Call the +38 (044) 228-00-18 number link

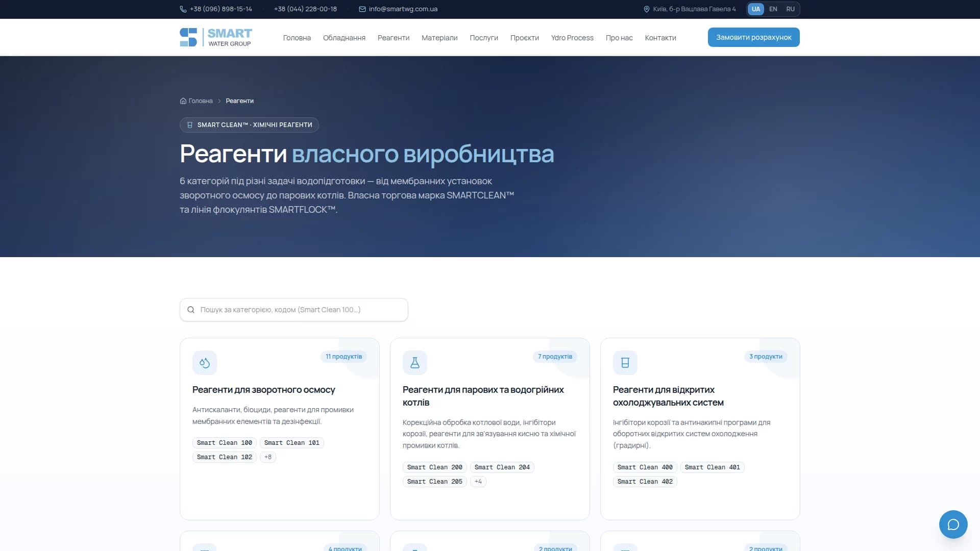[305, 9]
